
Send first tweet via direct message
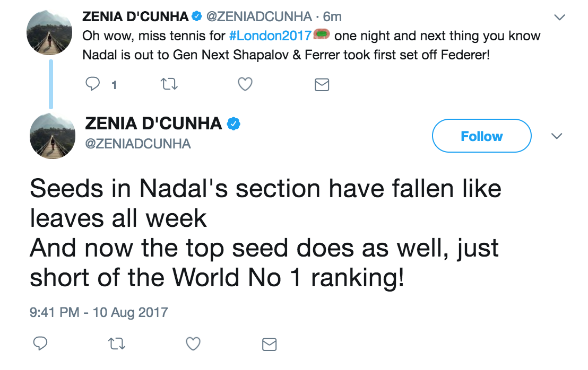(x=322, y=84)
